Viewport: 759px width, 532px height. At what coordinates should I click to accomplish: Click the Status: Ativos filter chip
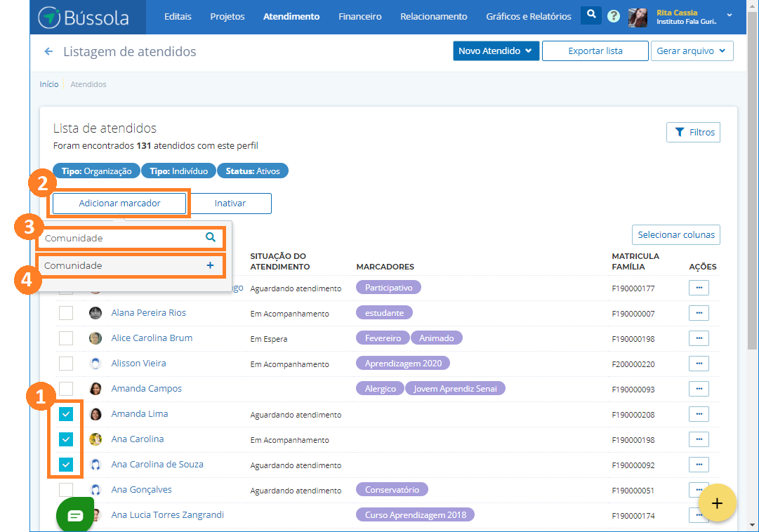253,171
